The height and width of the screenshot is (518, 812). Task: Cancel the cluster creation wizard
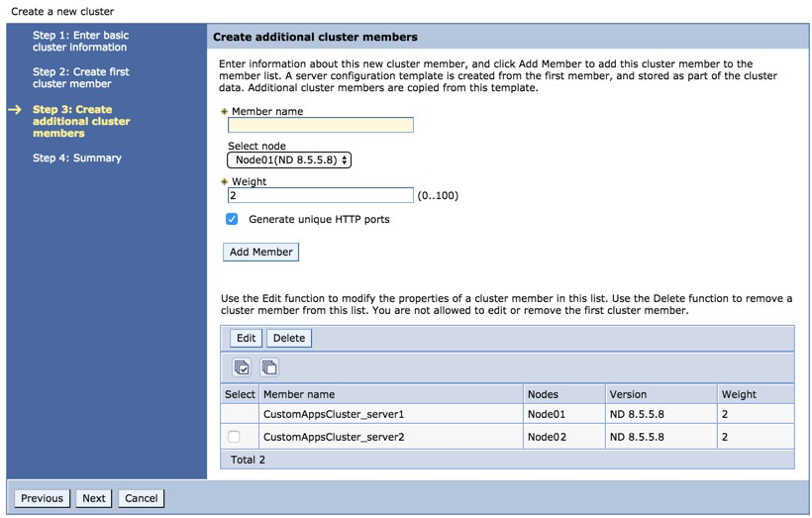tap(142, 498)
